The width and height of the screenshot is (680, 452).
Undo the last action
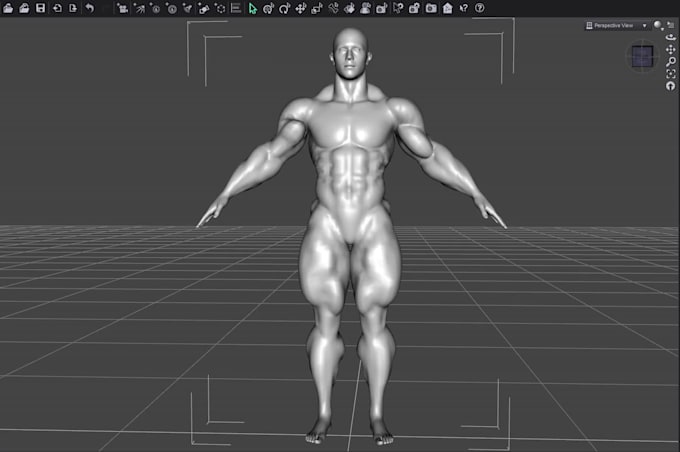coord(89,8)
